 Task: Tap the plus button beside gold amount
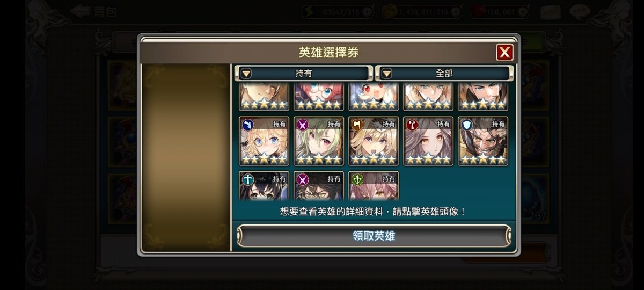[x=456, y=11]
